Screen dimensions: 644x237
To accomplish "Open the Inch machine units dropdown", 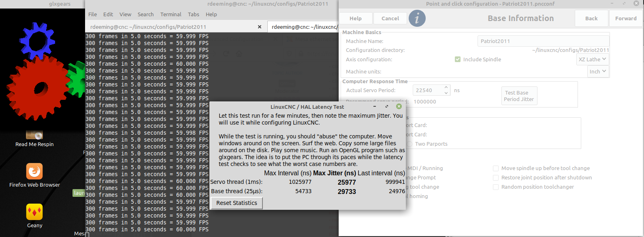I will [x=598, y=71].
